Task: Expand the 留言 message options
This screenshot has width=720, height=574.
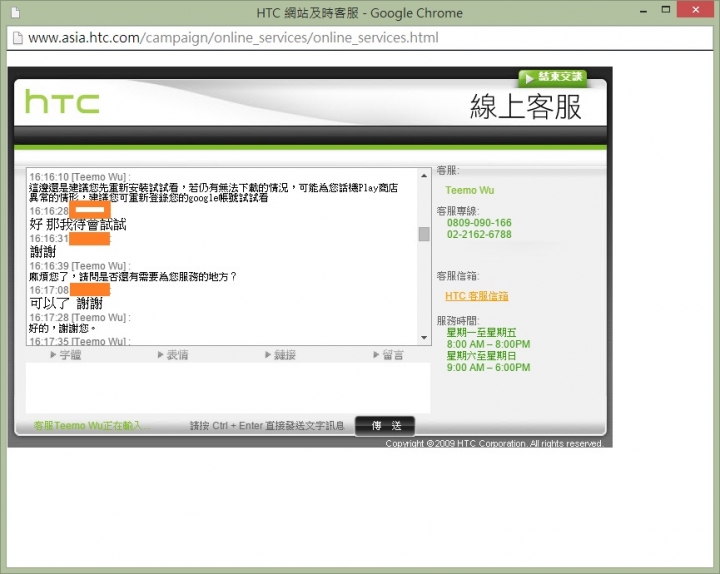Action: [x=388, y=355]
